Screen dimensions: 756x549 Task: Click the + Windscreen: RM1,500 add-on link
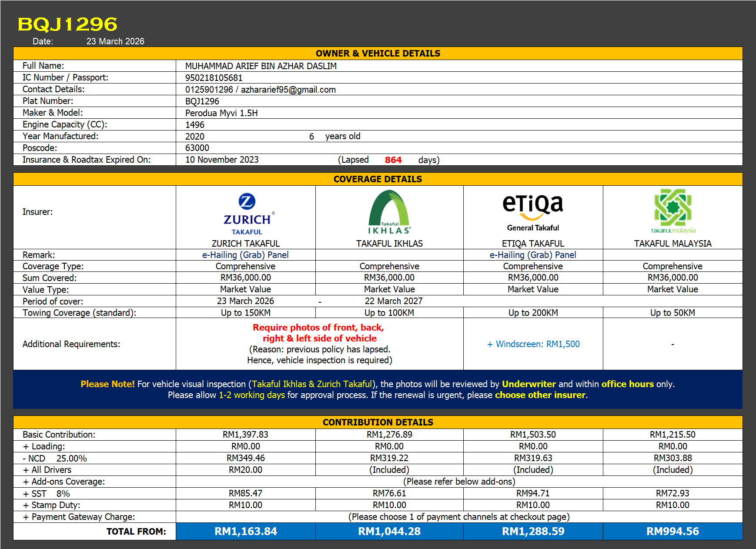[x=533, y=344]
